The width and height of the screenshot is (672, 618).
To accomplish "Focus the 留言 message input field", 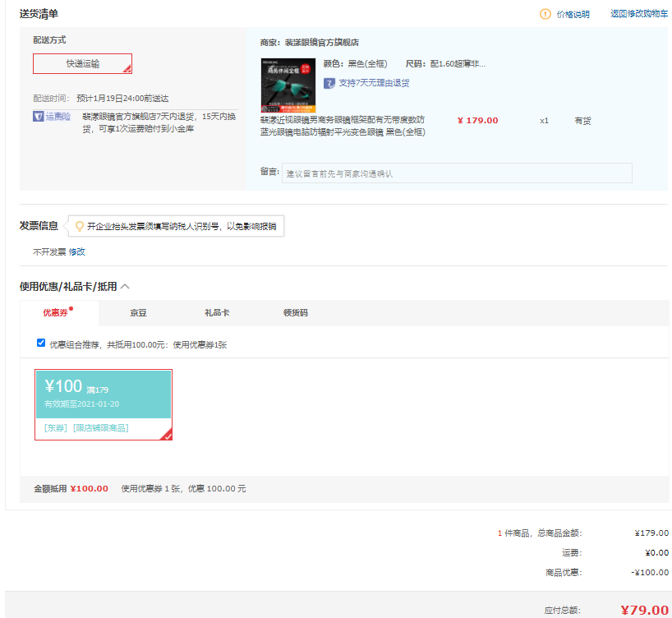I will 457,173.
